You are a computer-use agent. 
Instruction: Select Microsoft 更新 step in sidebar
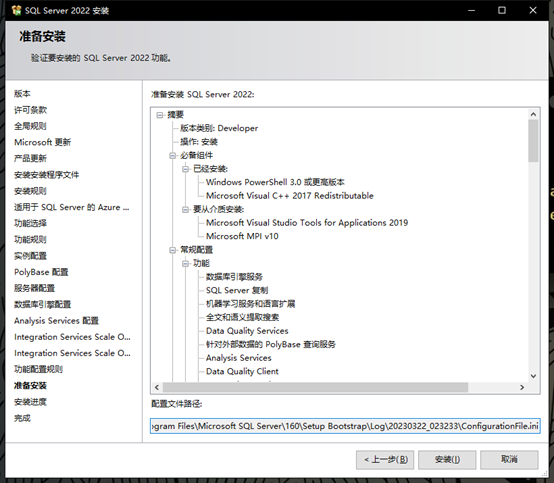pos(42,142)
